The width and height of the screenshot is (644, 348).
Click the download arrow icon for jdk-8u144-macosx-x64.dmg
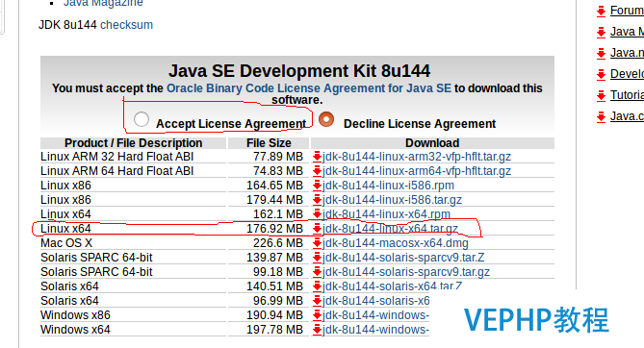317,243
